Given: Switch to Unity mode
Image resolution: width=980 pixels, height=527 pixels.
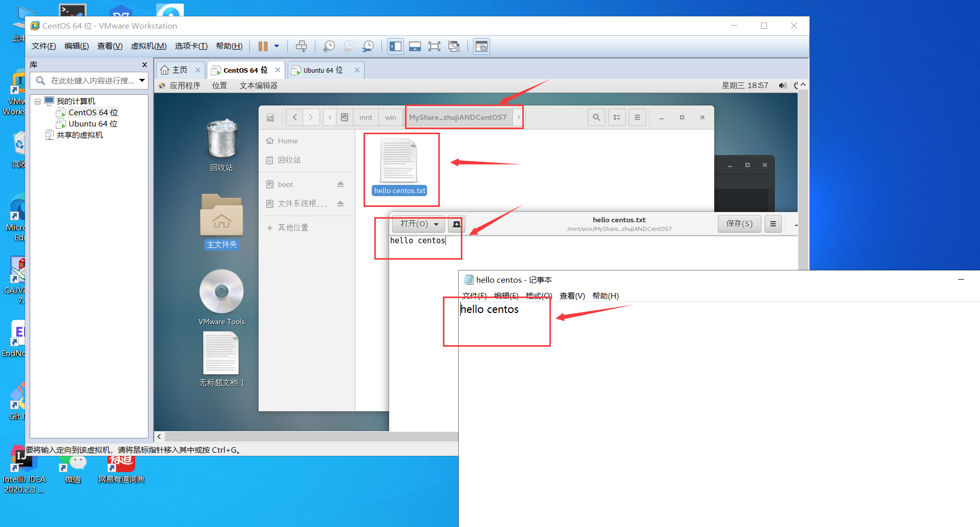Looking at the screenshot, I should (x=454, y=46).
